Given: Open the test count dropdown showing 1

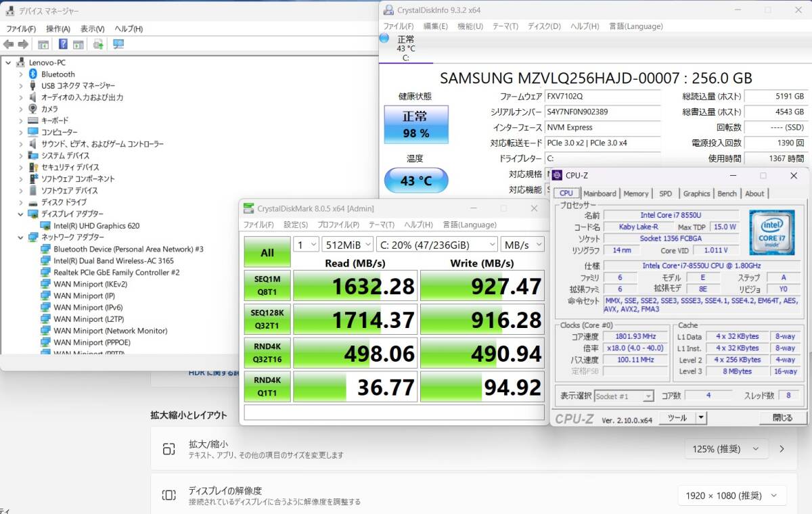Looking at the screenshot, I should click(306, 244).
